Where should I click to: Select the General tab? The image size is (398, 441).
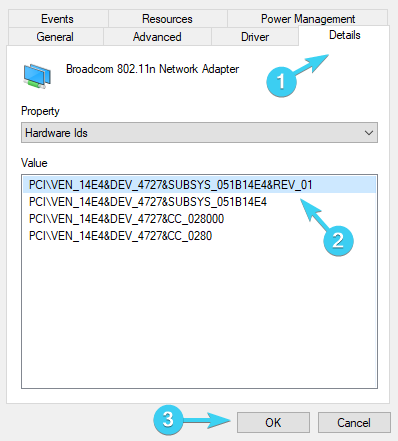click(x=55, y=37)
